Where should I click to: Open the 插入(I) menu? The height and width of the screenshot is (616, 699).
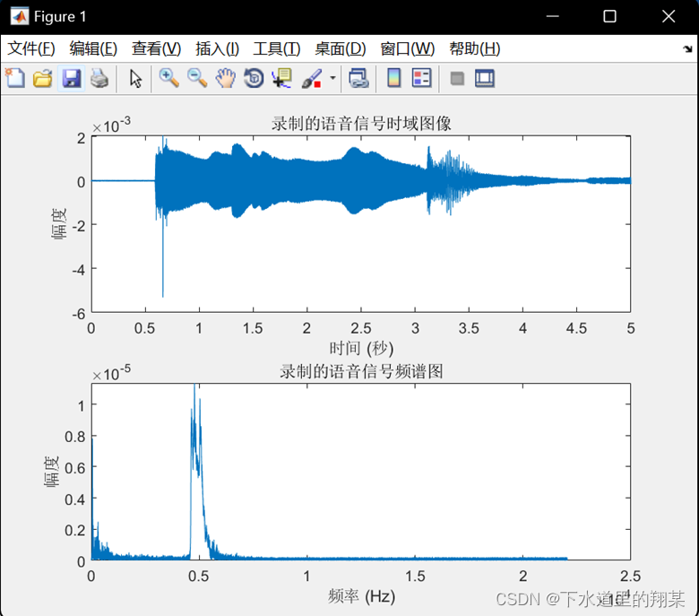217,48
